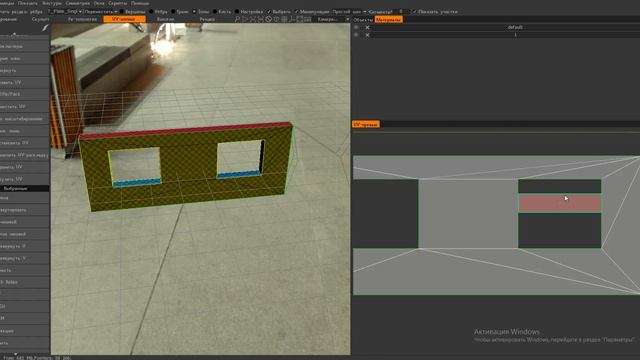Open the Помощь menu

click(140, 3)
